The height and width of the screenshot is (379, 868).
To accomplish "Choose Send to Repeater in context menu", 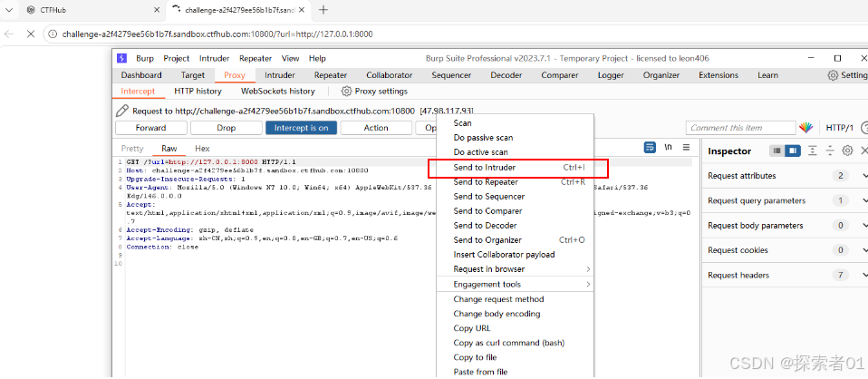I will tap(516, 182).
